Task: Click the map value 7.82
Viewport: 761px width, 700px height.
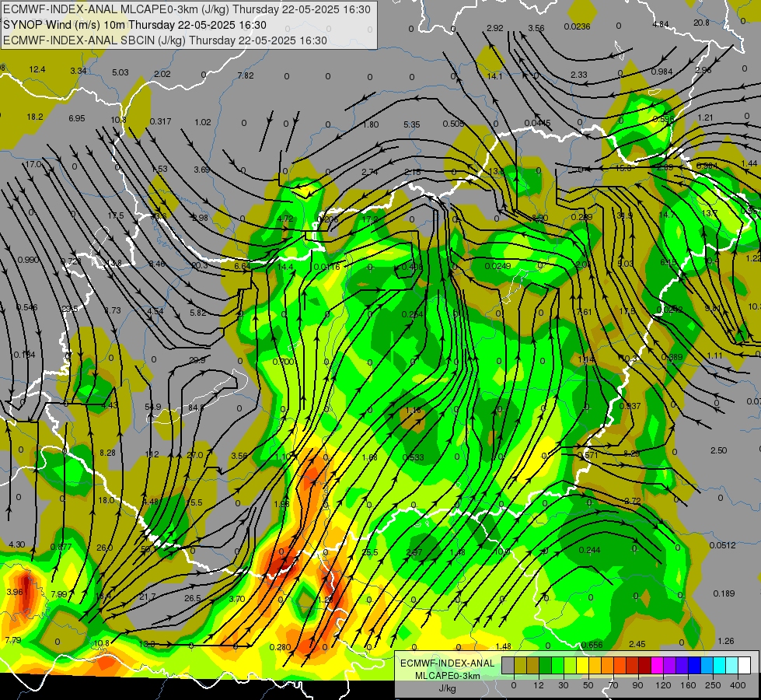Action: (x=246, y=75)
